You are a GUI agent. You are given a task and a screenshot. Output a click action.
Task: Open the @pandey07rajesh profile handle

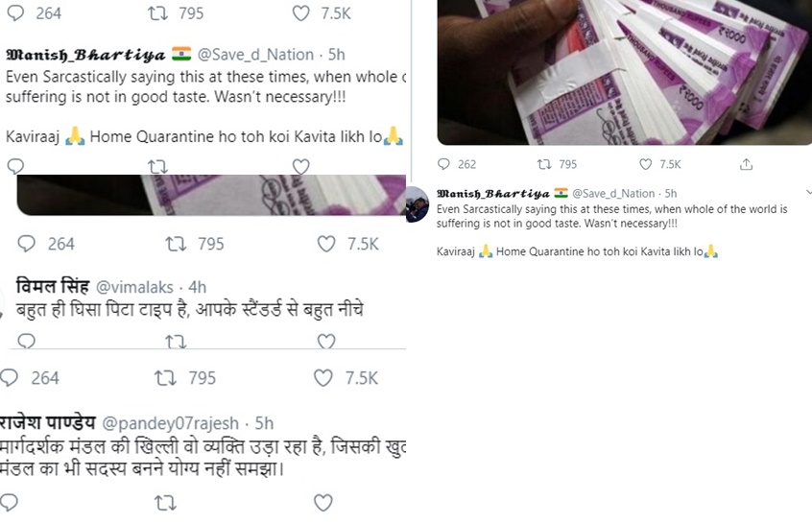point(170,423)
